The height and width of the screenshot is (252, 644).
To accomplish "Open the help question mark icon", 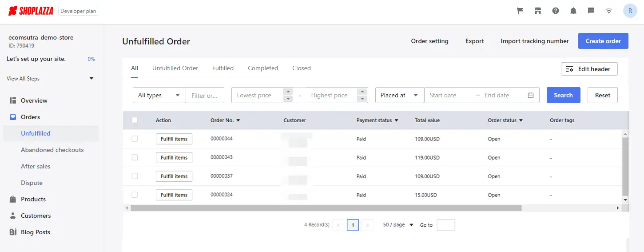I will click(x=556, y=11).
